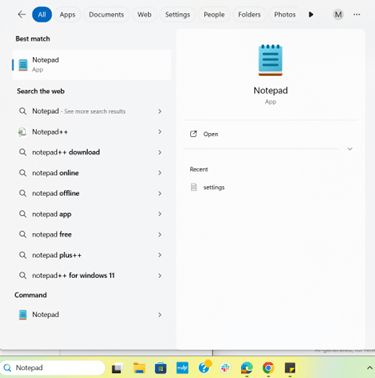
Task: Go back using the back arrow
Action: coord(22,14)
